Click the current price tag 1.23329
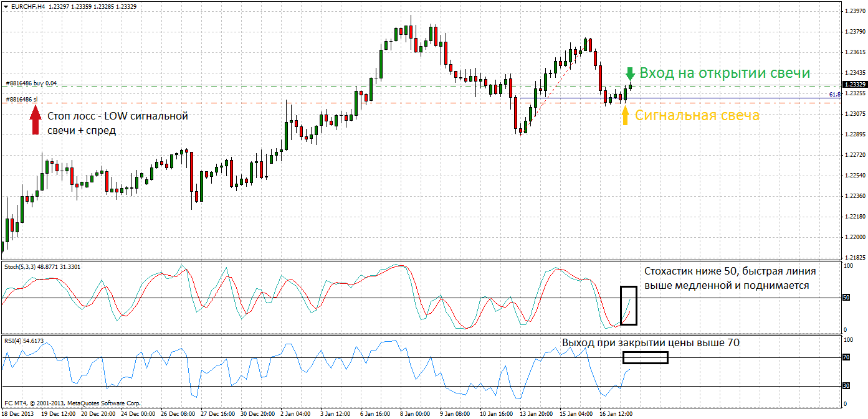The height and width of the screenshot is (419, 868). (x=854, y=84)
